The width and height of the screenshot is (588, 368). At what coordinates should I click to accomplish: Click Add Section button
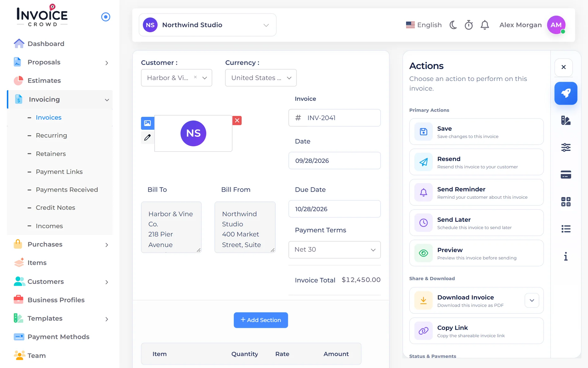click(261, 320)
